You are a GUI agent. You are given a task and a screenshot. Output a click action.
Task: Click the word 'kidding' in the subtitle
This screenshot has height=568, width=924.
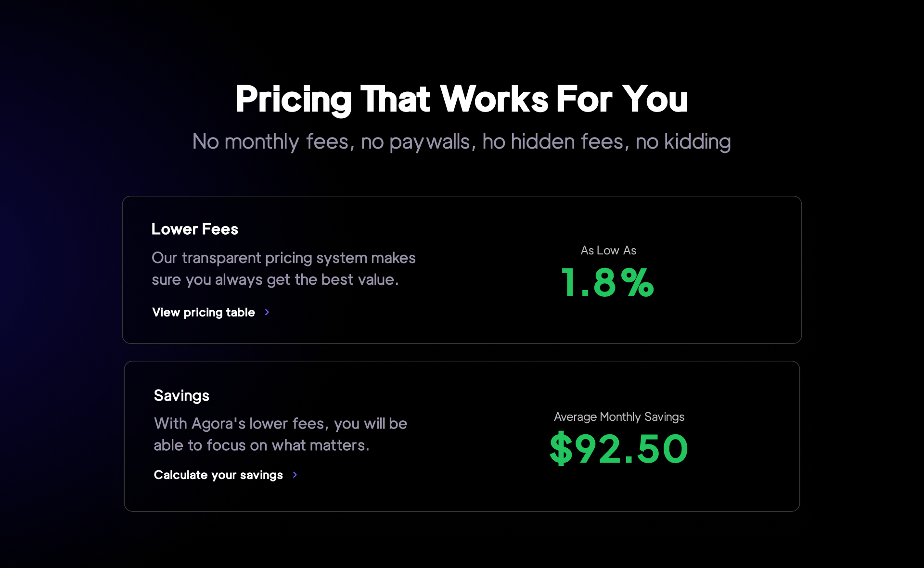[x=697, y=142]
